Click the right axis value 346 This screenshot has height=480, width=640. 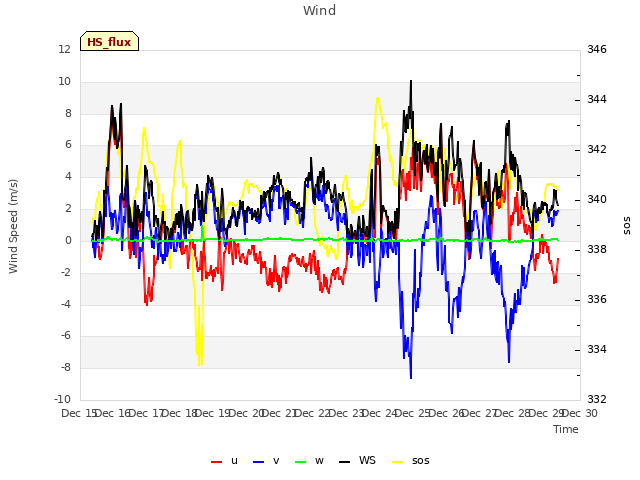[x=597, y=49]
